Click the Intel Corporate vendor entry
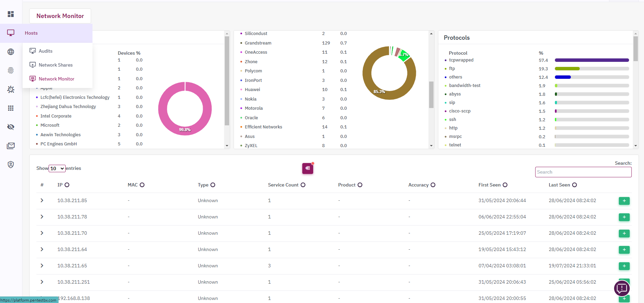The image size is (644, 303). coord(56,116)
